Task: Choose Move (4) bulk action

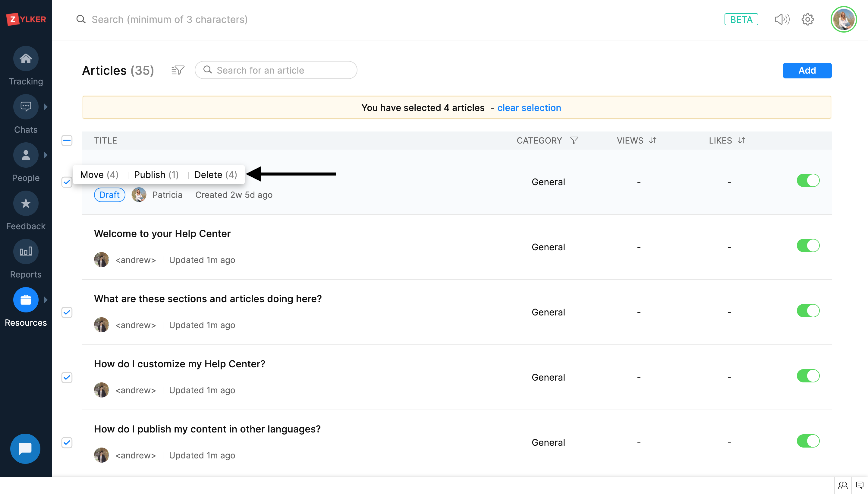Action: (99, 175)
